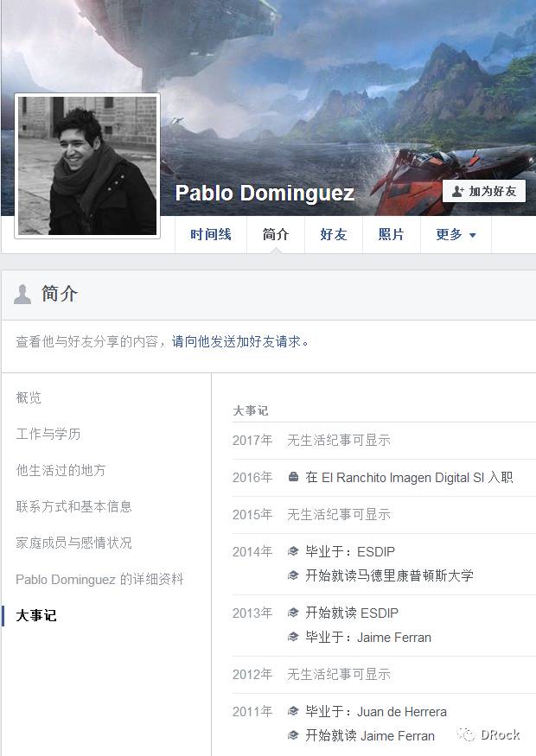Click the 大事记 heading above the timeline list

coord(251,410)
